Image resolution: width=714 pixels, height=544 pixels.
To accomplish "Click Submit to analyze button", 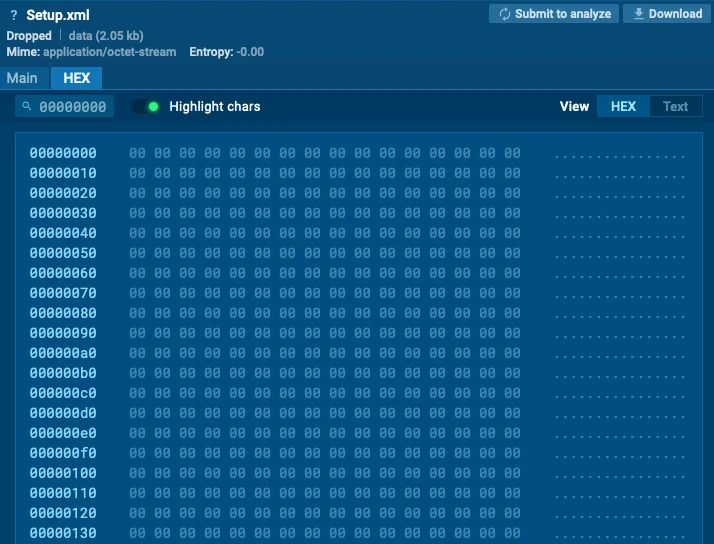I will click(x=554, y=14).
